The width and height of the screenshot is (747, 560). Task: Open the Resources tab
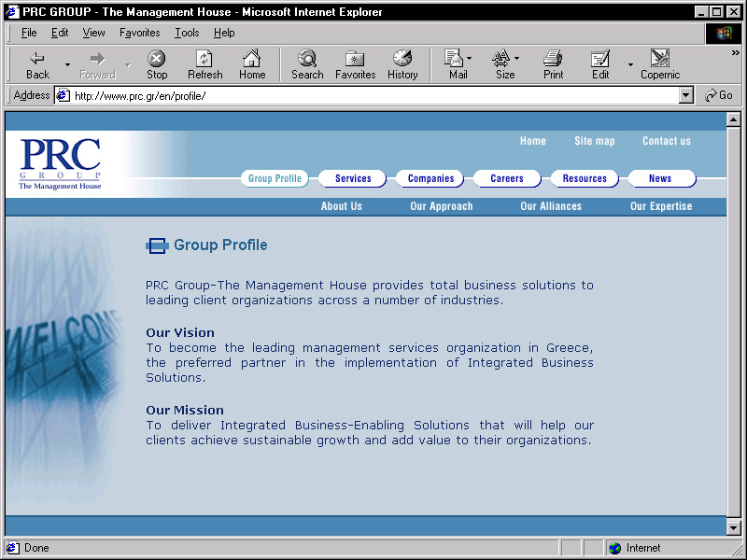[x=585, y=178]
